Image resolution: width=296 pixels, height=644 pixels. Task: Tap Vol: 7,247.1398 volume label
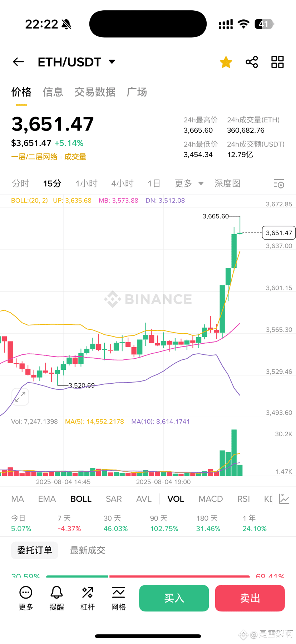pos(34,422)
